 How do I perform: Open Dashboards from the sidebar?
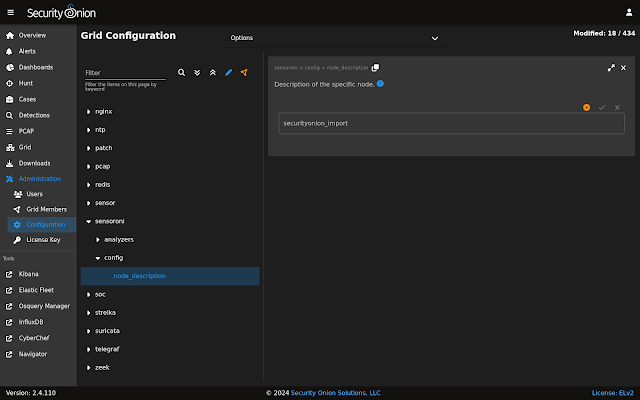coord(38,67)
